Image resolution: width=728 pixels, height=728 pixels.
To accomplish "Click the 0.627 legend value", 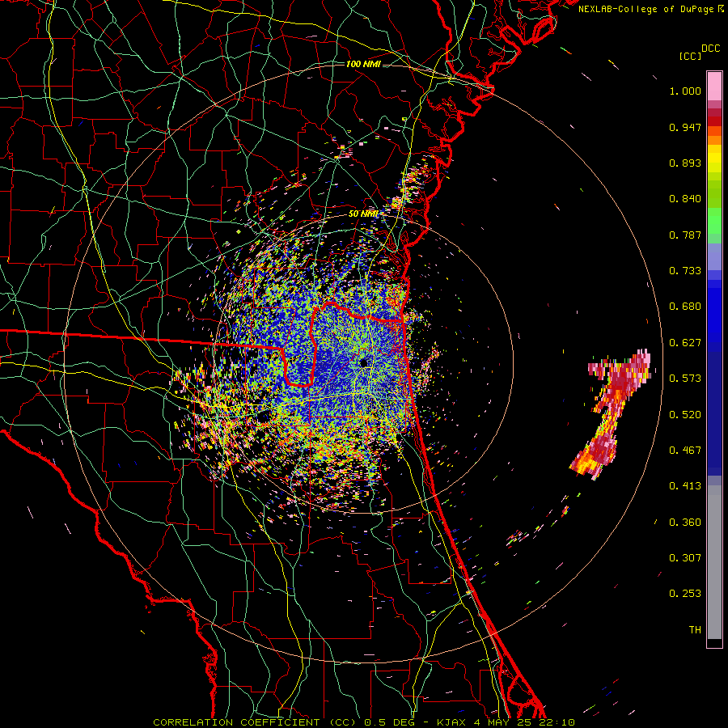I will tap(685, 343).
